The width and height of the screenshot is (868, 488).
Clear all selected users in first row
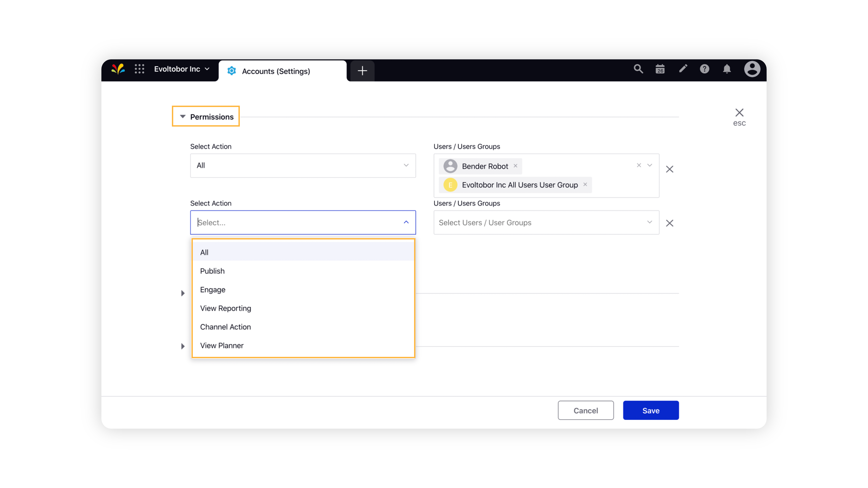tap(639, 165)
